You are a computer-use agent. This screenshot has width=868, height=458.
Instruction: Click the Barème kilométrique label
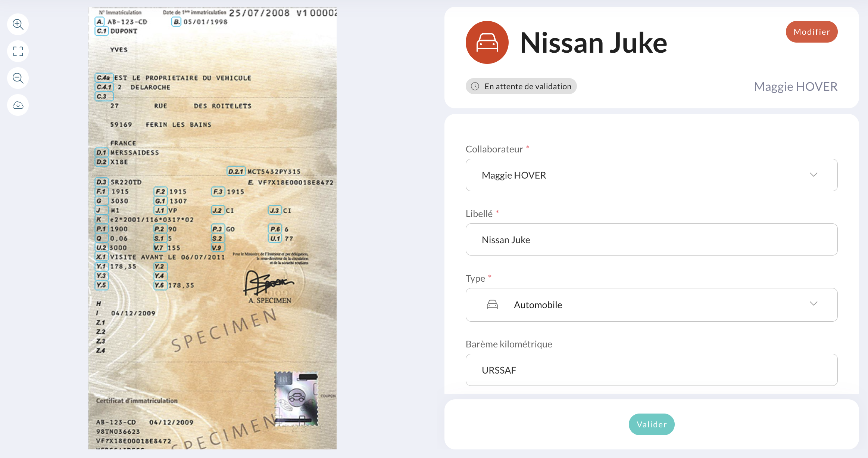509,344
